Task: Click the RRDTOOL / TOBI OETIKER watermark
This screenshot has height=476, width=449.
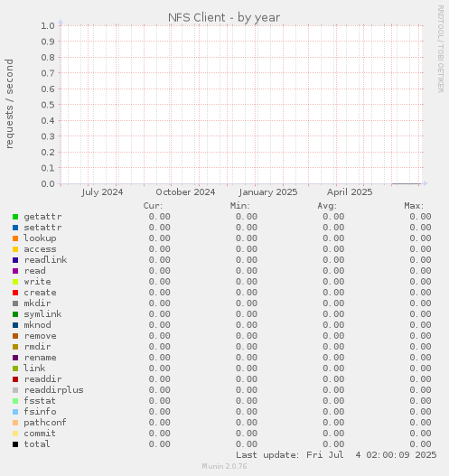Action: coord(440,49)
